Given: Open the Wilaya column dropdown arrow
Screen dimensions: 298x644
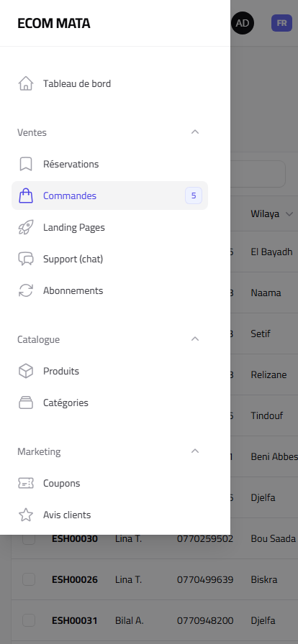Looking at the screenshot, I should [289, 214].
